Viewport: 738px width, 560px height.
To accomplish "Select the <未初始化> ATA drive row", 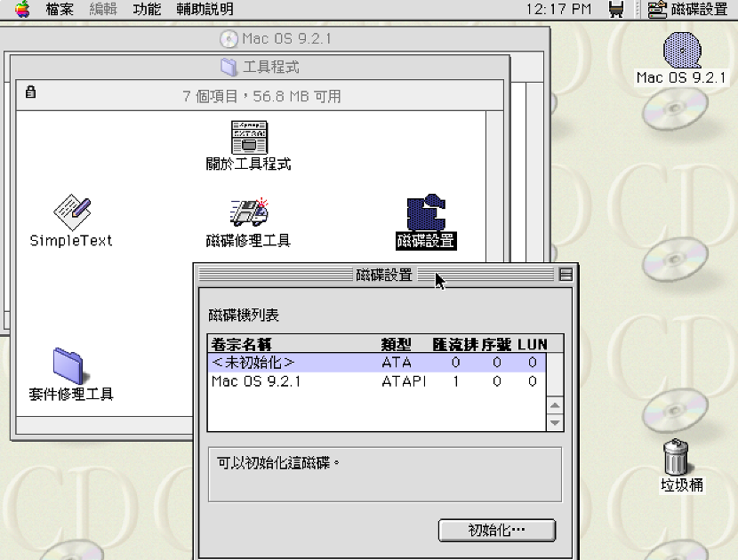I will [x=376, y=363].
